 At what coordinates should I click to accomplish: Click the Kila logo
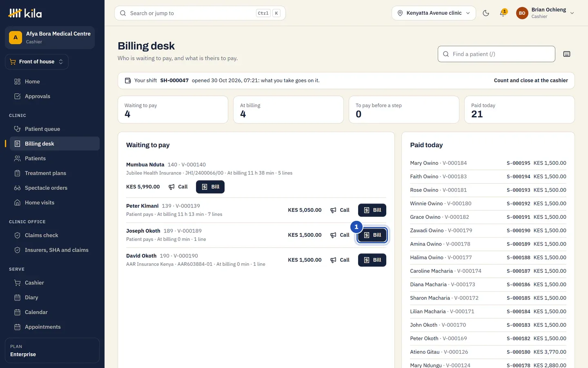(25, 13)
